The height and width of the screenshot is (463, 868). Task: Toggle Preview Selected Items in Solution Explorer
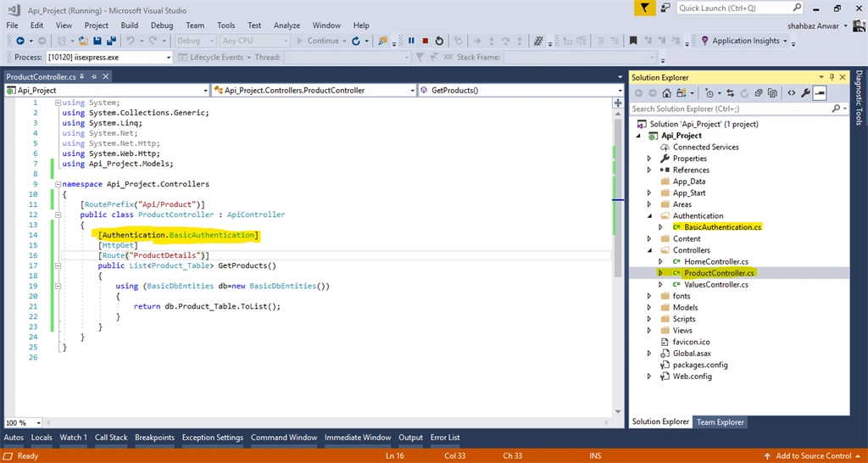click(820, 93)
